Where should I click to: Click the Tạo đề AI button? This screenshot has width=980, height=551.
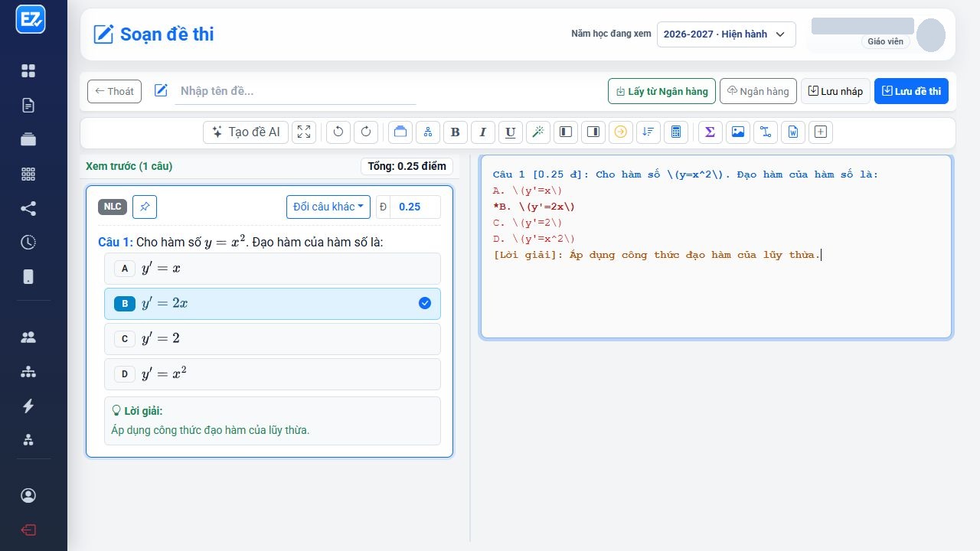click(x=246, y=132)
